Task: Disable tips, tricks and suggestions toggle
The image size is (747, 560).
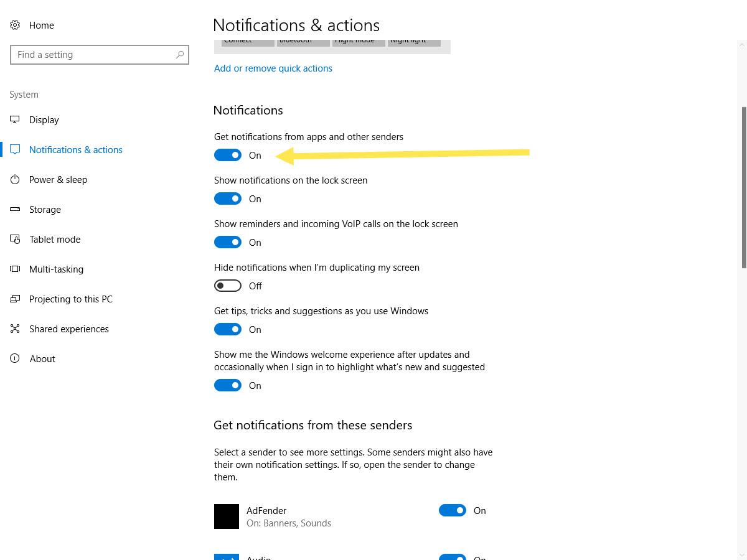Action: (x=228, y=329)
